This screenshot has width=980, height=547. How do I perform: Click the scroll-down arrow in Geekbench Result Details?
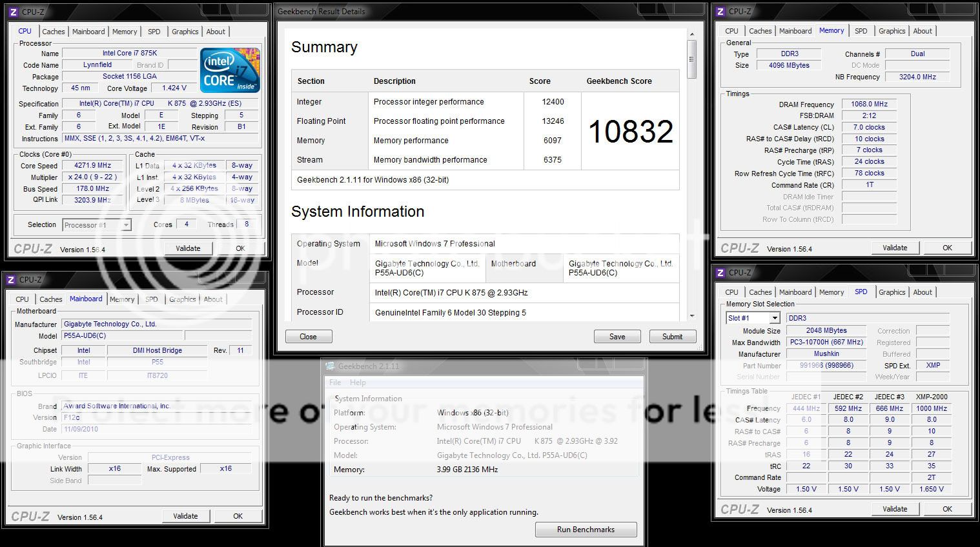692,316
